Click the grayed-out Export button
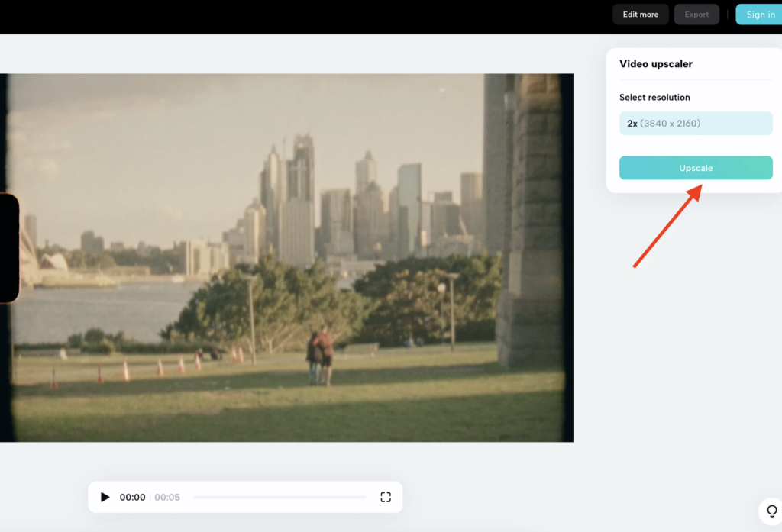The image size is (782, 532). point(696,15)
